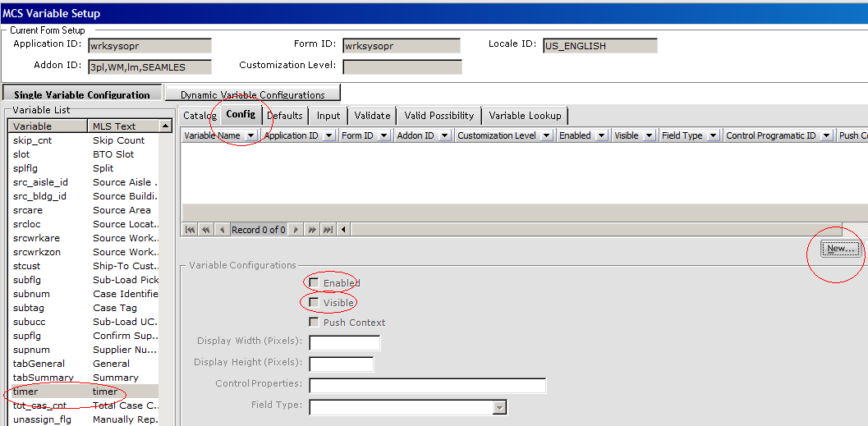This screenshot has height=426, width=868.
Task: Open Field Type combo box
Action: [499, 407]
